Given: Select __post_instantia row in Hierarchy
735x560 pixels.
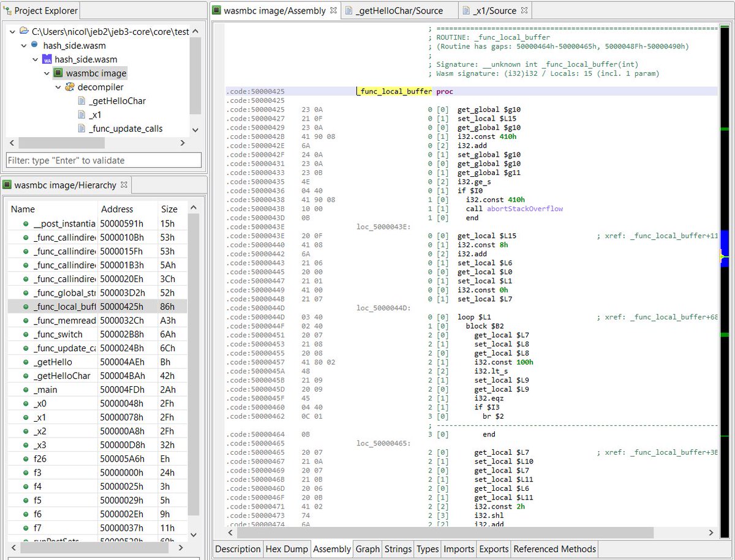Looking at the screenshot, I should [98, 223].
